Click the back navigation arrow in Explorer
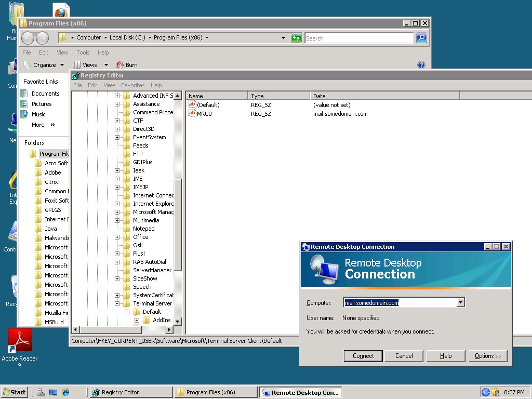This screenshot has width=532, height=399. 28,37
